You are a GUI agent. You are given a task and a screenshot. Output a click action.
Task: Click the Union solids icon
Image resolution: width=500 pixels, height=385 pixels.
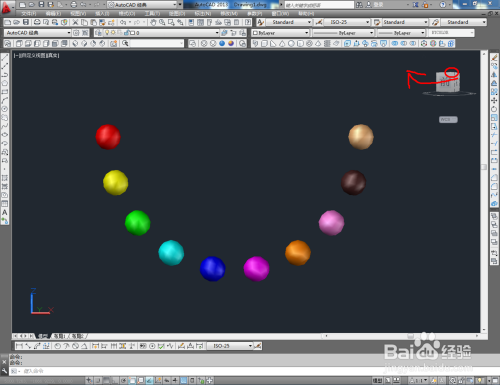click(394, 44)
